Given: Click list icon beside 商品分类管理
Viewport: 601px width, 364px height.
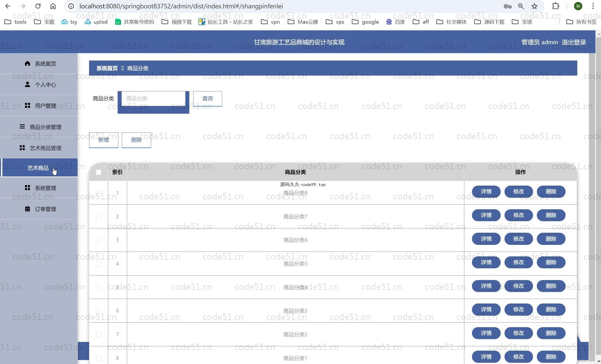Looking at the screenshot, I should pos(22,127).
